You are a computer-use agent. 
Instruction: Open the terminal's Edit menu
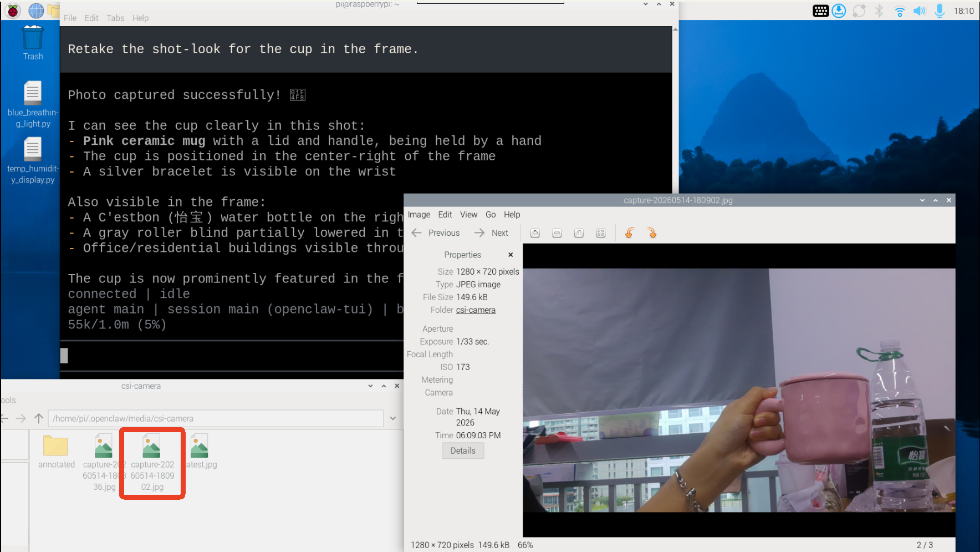[x=91, y=18]
